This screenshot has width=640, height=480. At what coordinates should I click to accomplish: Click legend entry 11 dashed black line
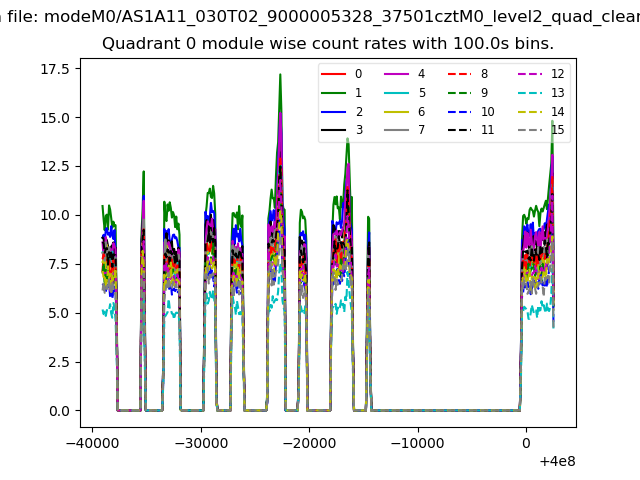point(459,130)
